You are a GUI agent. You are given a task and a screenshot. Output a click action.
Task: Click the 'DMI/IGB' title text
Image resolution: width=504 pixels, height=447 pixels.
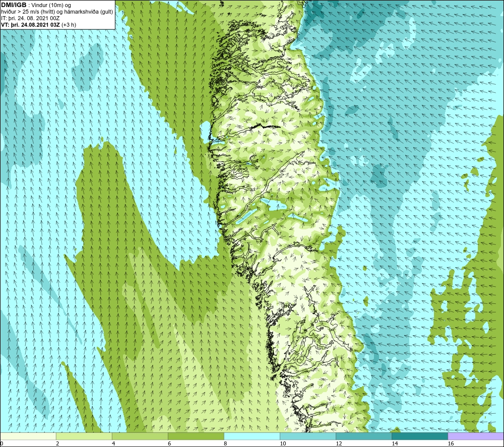[x=14, y=5]
